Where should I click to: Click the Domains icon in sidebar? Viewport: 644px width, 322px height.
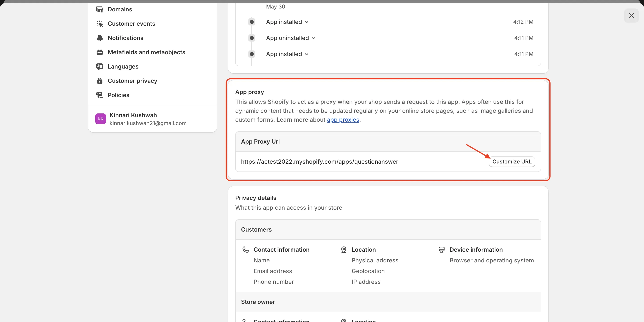click(x=100, y=9)
